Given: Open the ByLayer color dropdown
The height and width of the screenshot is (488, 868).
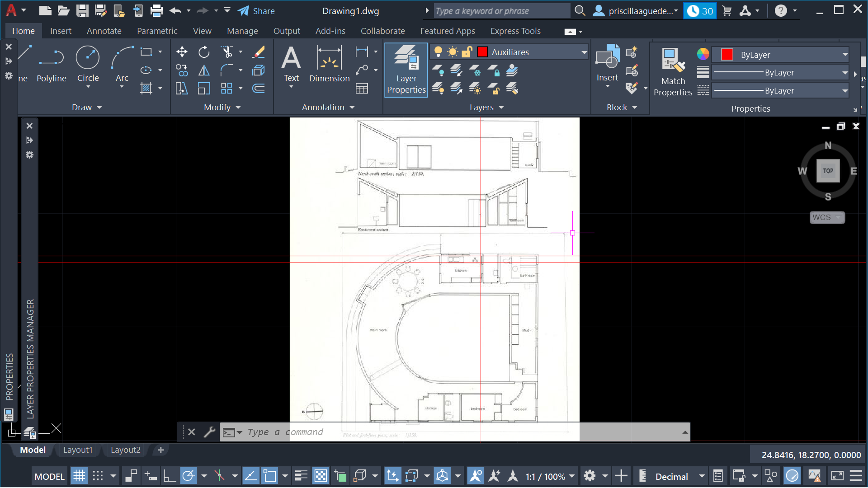Looking at the screenshot, I should point(844,55).
